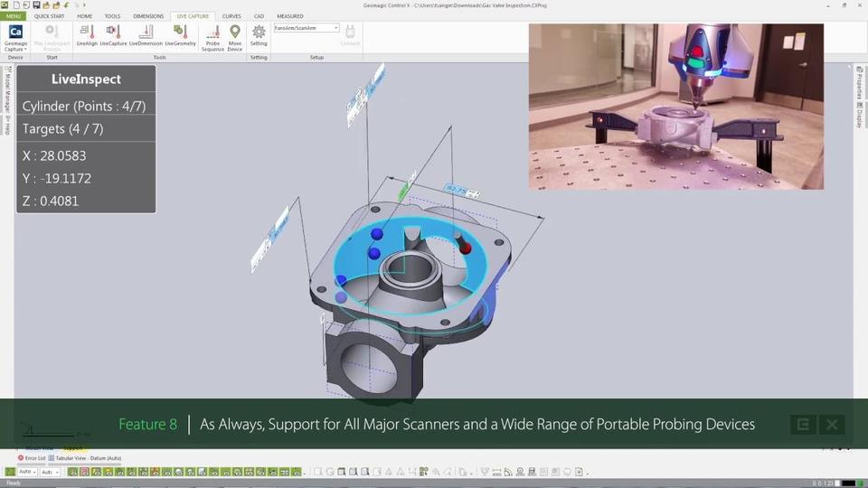This screenshot has height=488, width=868.
Task: Click the 'X : 28.0583' coordinate readout
Action: coord(54,156)
